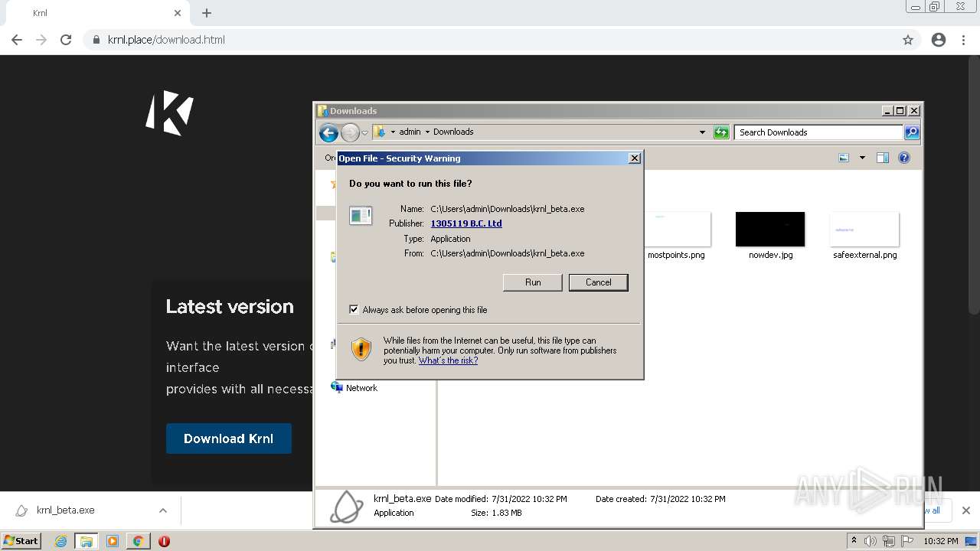Launch Internet Explorer from taskbar
The height and width of the screenshot is (551, 980).
click(x=60, y=541)
